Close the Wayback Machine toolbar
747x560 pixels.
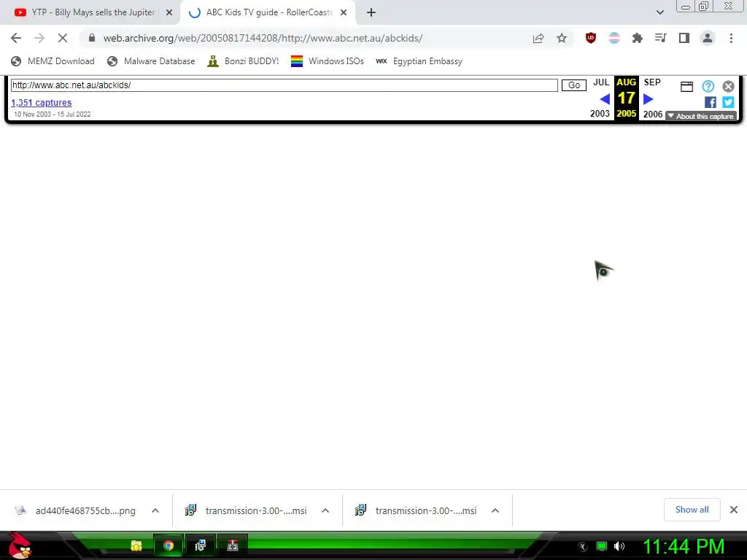point(728,86)
